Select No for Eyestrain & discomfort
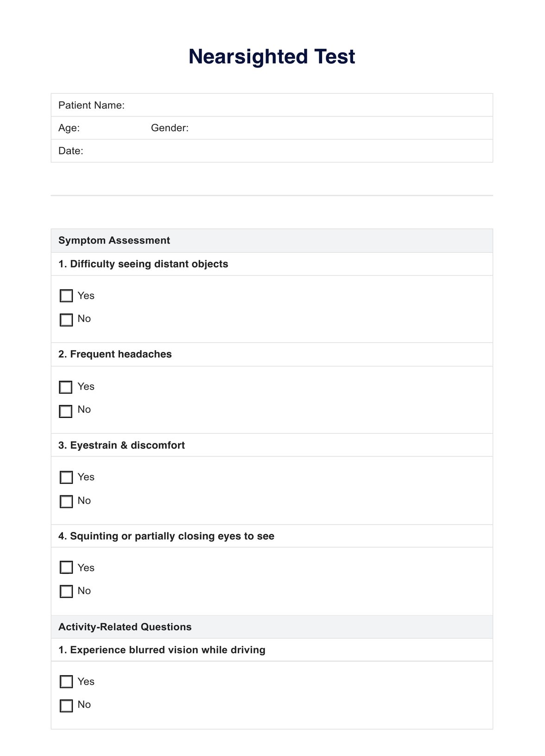The width and height of the screenshot is (545, 756). coord(66,501)
